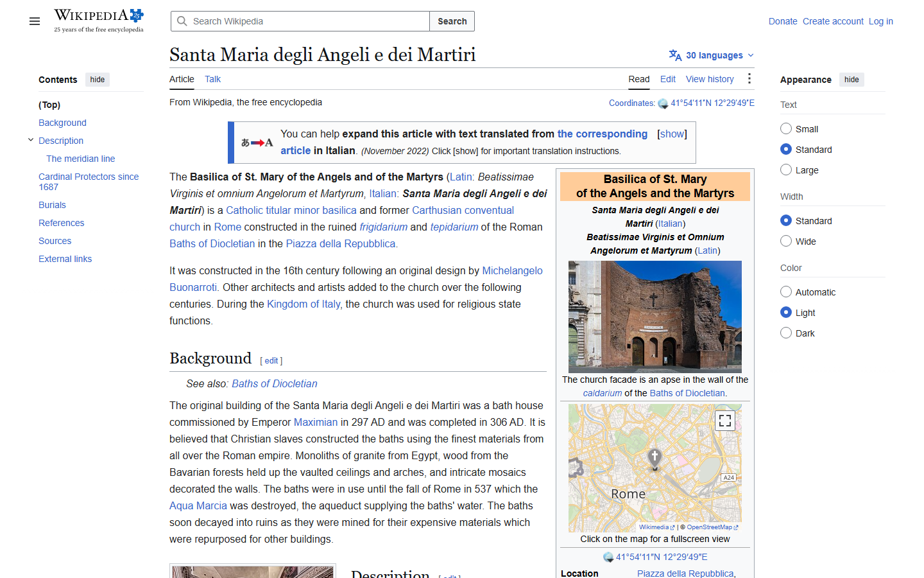
Task: Click the Search button
Action: [452, 21]
